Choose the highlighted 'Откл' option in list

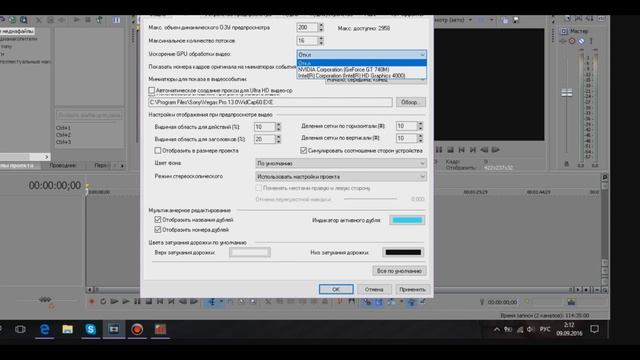point(361,63)
